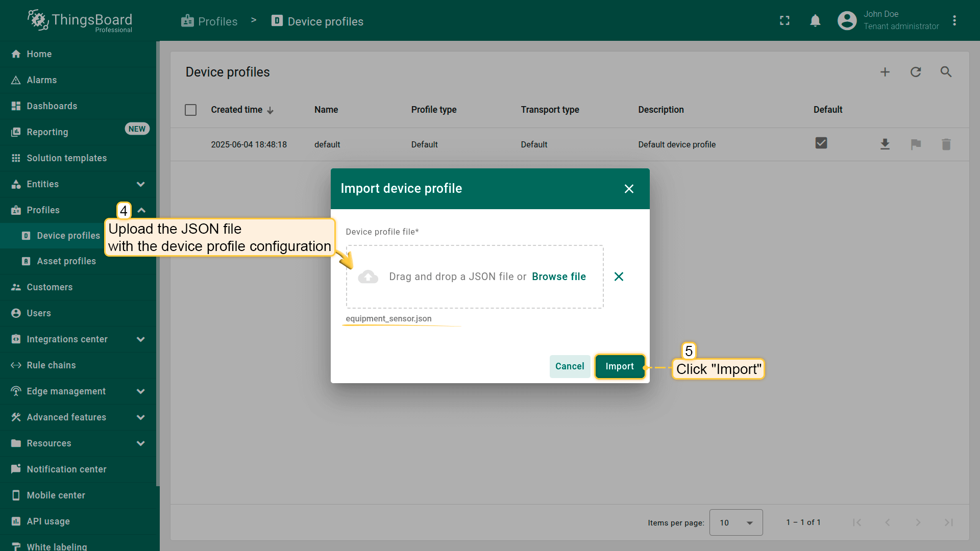Collapse the Profiles menu section

click(x=142, y=210)
